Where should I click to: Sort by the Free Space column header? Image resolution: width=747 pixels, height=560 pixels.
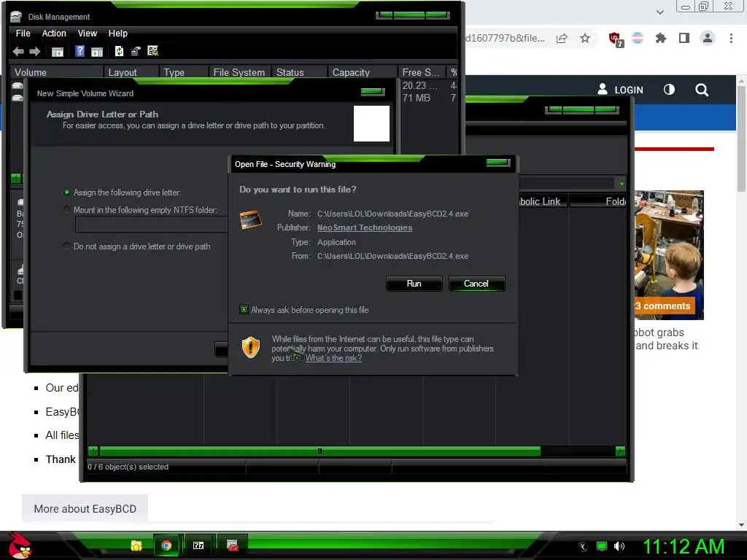[421, 72]
